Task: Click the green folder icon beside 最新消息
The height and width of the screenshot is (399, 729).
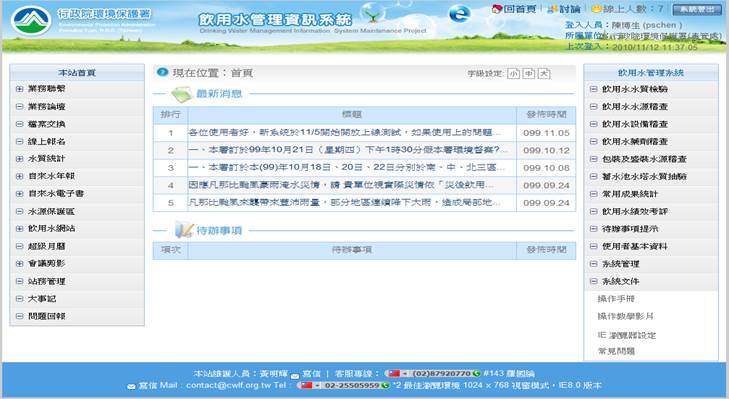Action: 182,94
